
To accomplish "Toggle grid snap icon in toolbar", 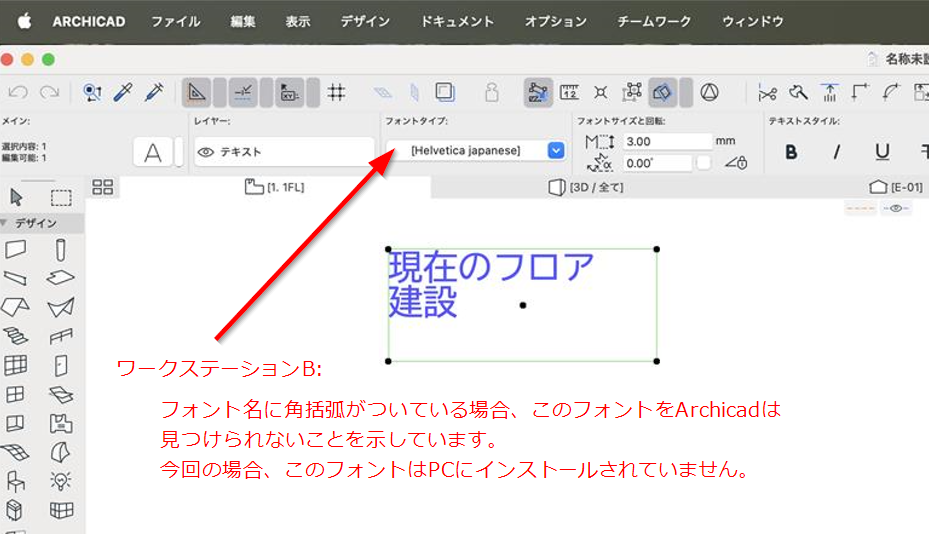I will click(x=336, y=92).
